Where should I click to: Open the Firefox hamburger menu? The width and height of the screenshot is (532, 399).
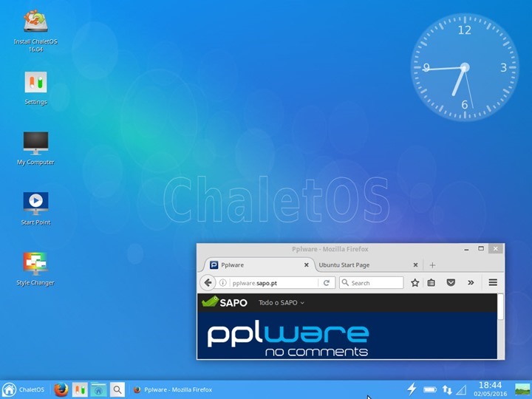(493, 282)
